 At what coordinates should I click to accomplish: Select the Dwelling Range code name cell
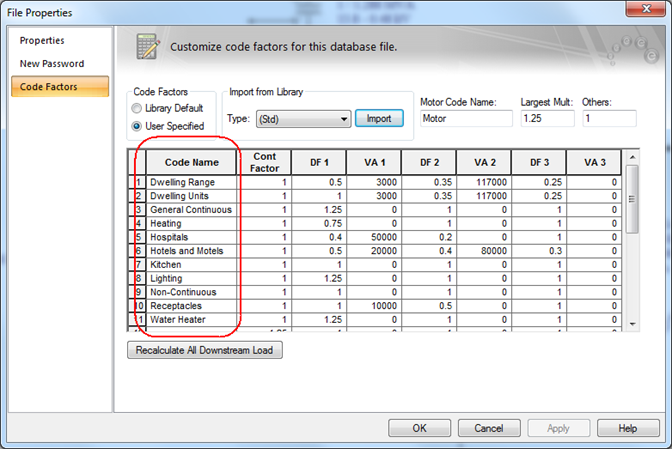pos(191,183)
